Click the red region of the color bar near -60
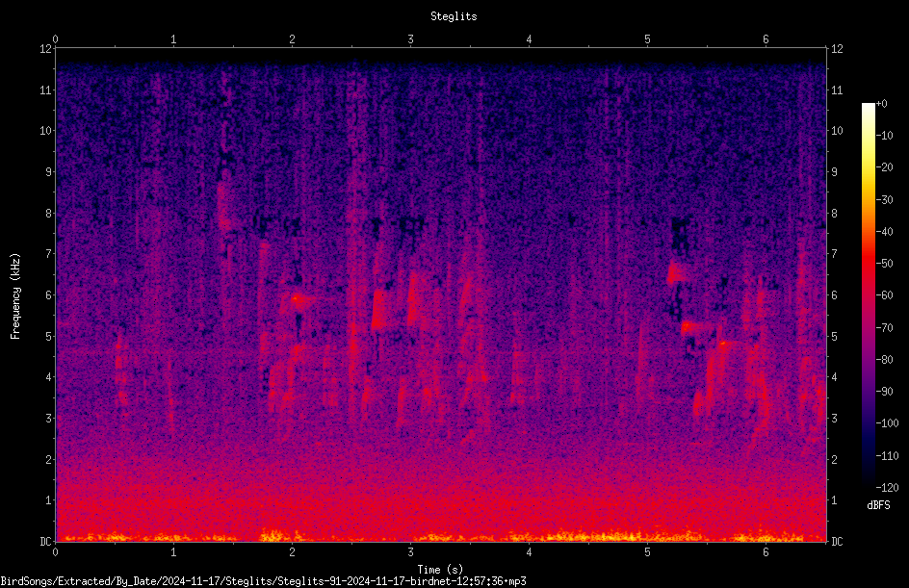Screen dimensions: 909x588 [868, 294]
